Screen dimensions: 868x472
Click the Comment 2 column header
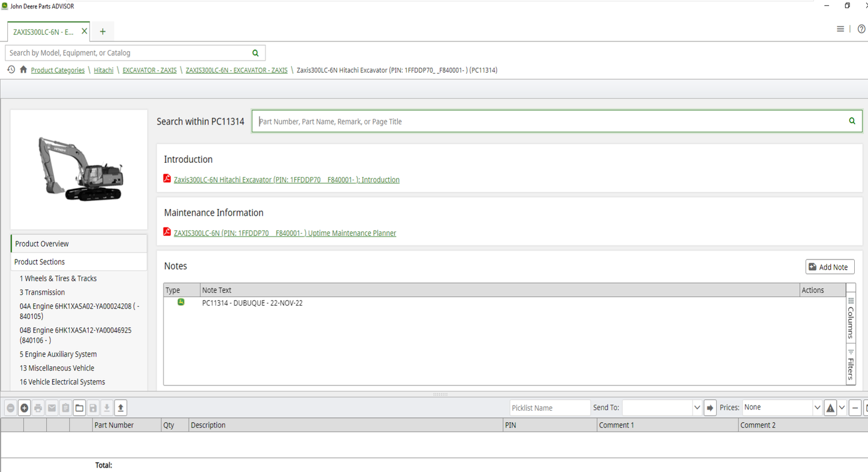[803, 425]
